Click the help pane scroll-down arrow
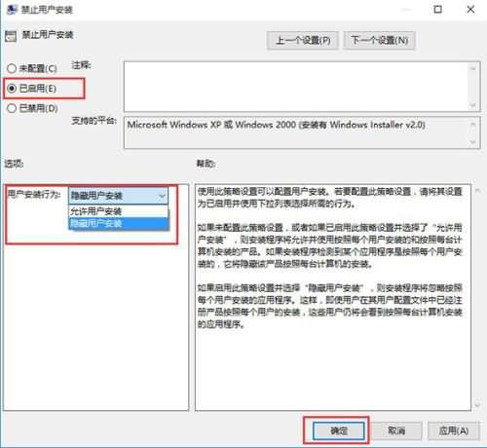 click(477, 405)
